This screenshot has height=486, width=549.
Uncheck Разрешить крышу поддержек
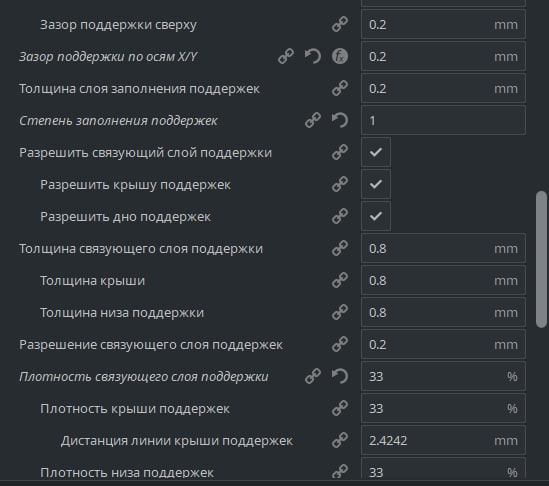[376, 185]
